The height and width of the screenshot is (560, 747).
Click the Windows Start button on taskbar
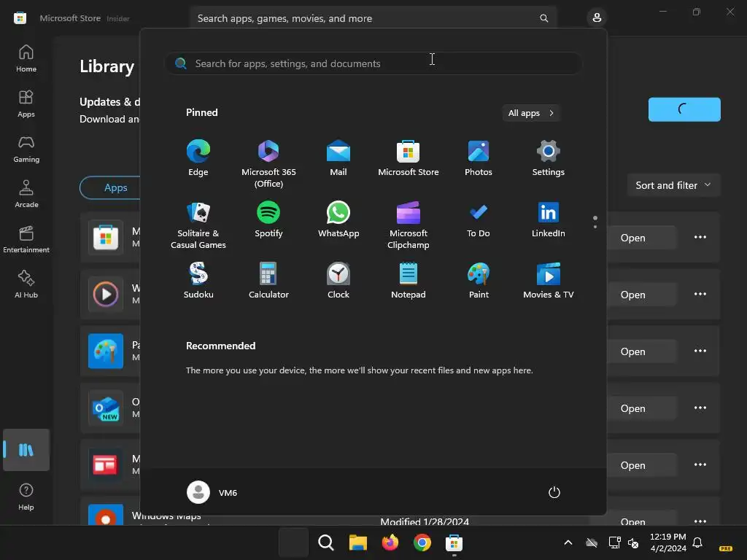[293, 542]
